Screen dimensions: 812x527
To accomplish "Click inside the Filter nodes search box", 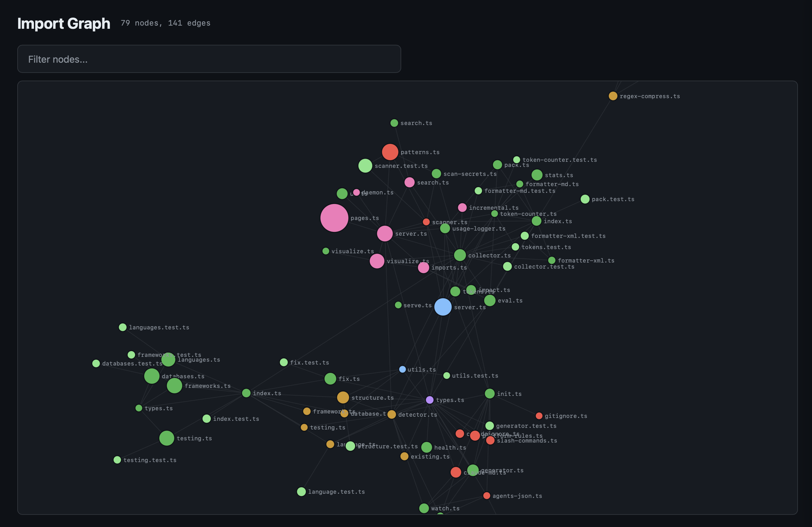I will coord(209,59).
